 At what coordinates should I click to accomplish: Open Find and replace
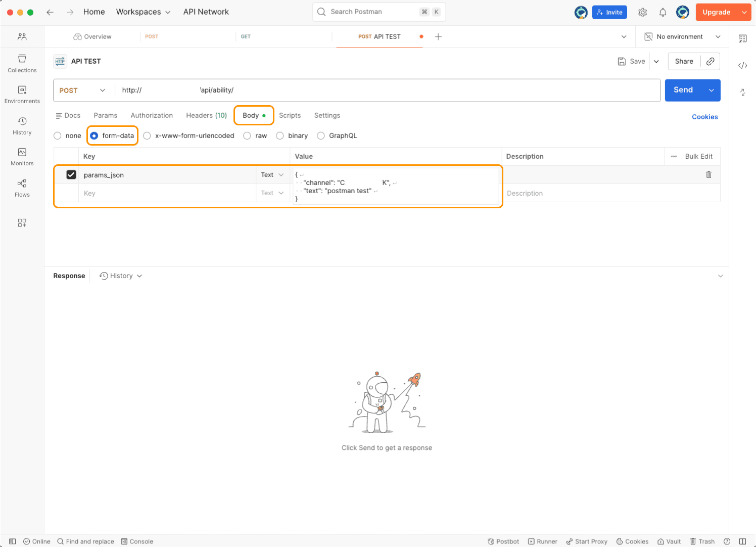[x=85, y=541]
